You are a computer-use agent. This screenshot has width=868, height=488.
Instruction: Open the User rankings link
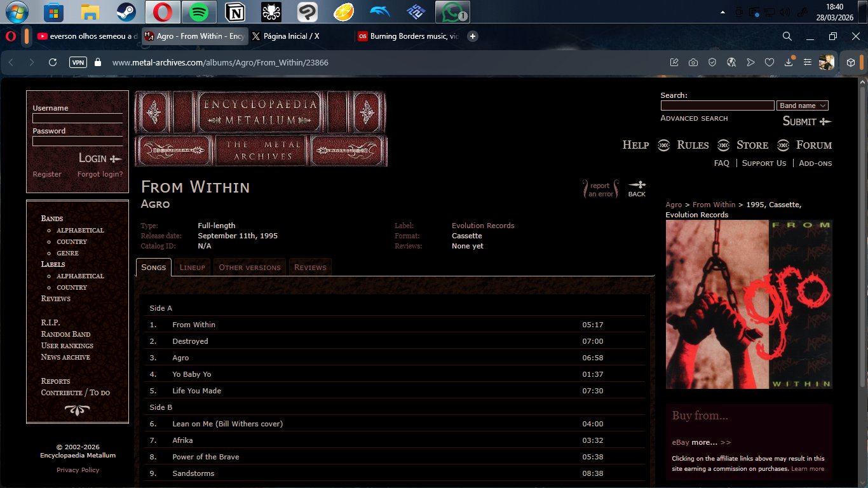tap(67, 346)
